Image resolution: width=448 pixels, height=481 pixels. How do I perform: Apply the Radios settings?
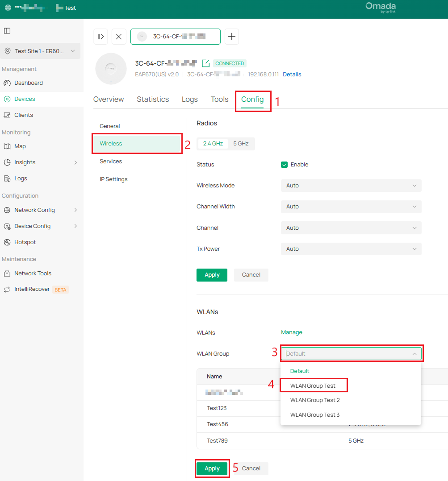click(x=212, y=275)
